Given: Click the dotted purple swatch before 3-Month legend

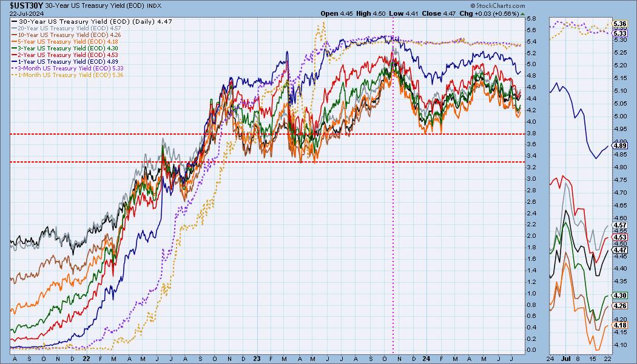Looking at the screenshot, I should pos(14,68).
